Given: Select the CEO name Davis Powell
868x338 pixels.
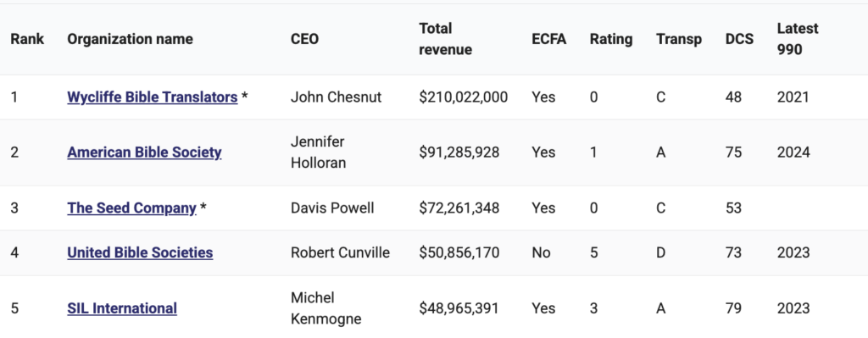Looking at the screenshot, I should coord(332,208).
